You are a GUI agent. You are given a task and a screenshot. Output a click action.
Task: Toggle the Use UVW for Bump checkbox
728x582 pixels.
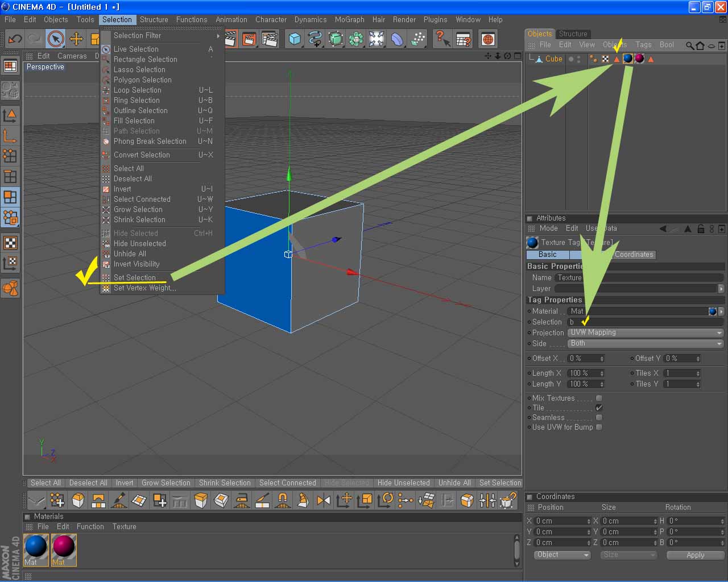click(599, 427)
